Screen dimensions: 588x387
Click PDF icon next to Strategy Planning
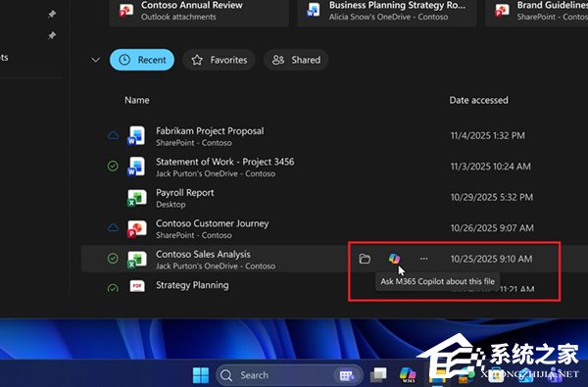pos(137,286)
